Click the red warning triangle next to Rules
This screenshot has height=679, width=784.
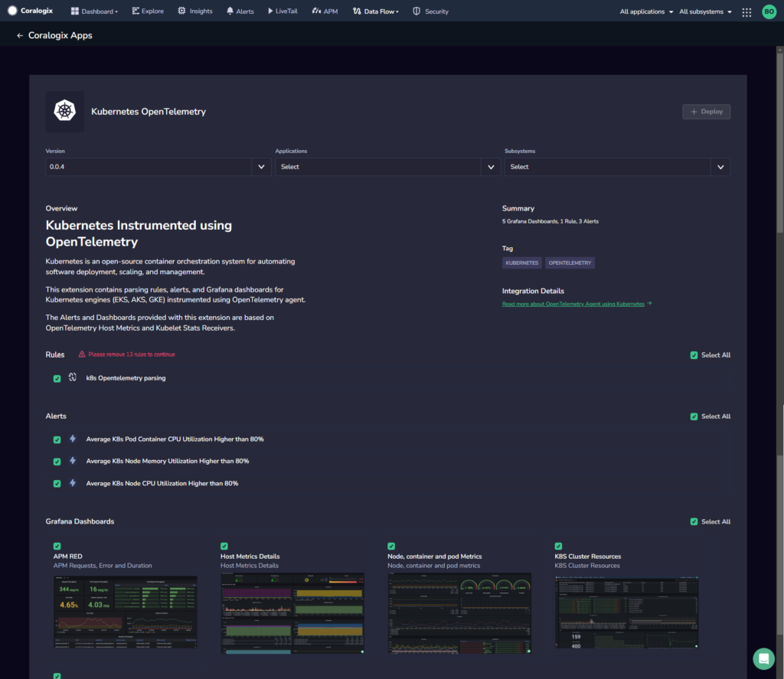pyautogui.click(x=82, y=354)
